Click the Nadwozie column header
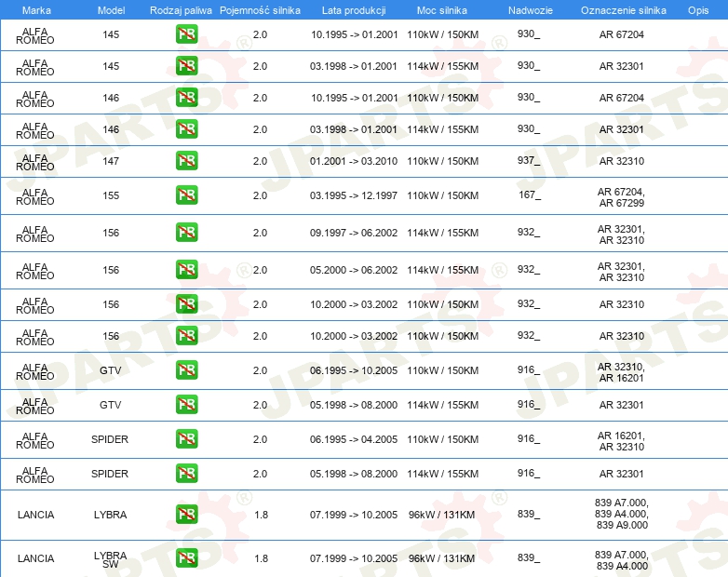 [531, 10]
